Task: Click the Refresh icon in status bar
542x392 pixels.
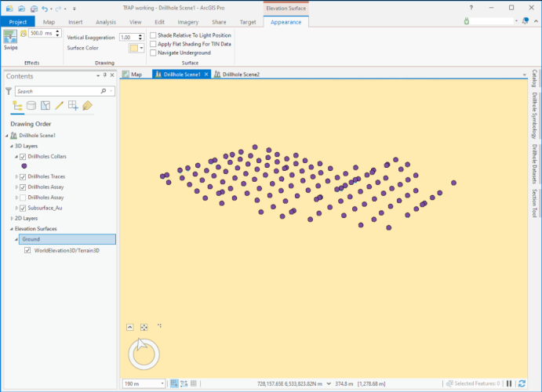Action: click(x=522, y=383)
